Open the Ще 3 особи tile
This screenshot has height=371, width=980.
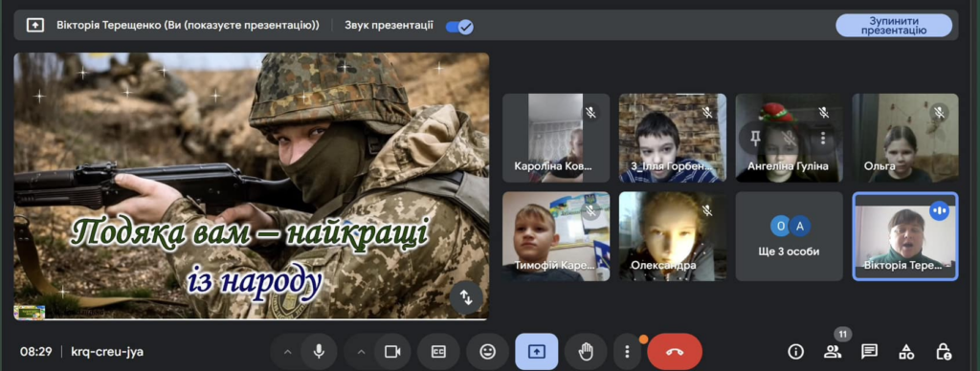point(790,236)
